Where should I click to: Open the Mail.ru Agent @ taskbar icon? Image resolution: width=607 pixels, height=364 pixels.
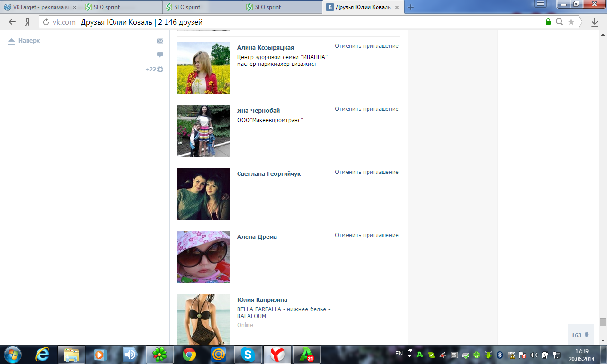(219, 355)
